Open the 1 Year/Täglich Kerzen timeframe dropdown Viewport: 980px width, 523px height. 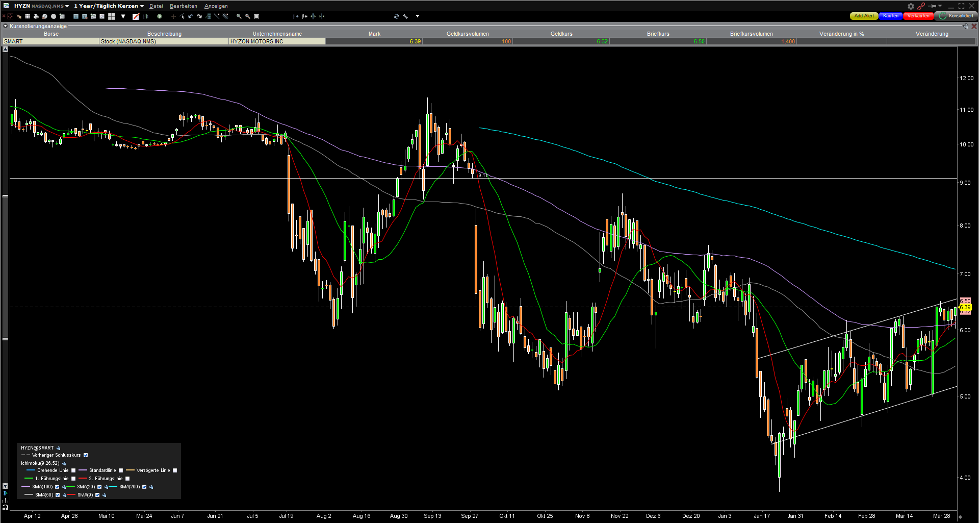pyautogui.click(x=142, y=6)
